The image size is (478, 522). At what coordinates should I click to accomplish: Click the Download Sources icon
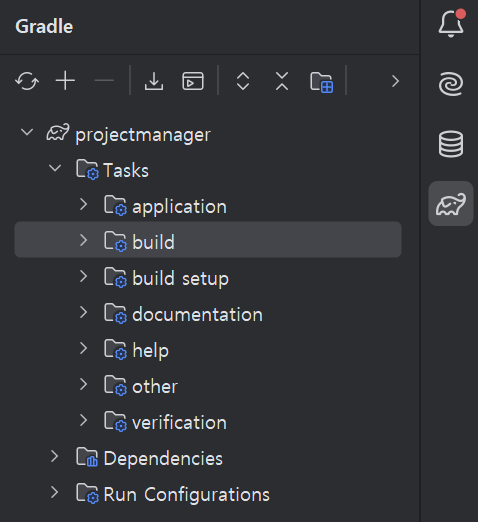coord(154,81)
